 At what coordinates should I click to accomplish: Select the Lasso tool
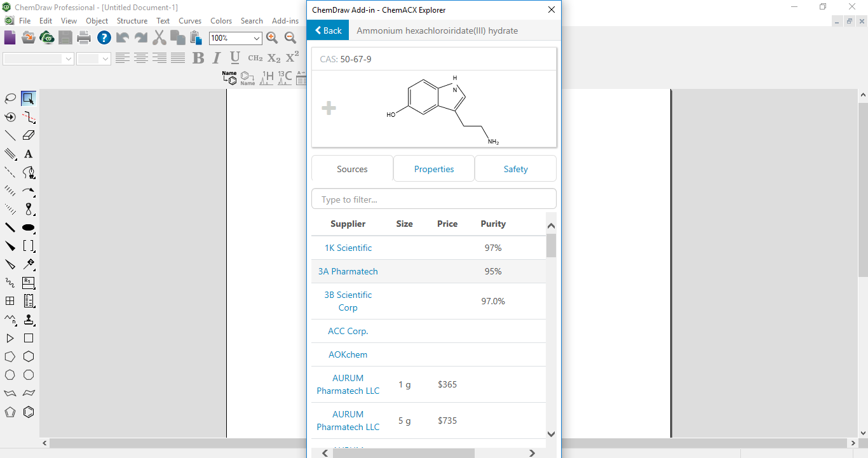tap(10, 98)
